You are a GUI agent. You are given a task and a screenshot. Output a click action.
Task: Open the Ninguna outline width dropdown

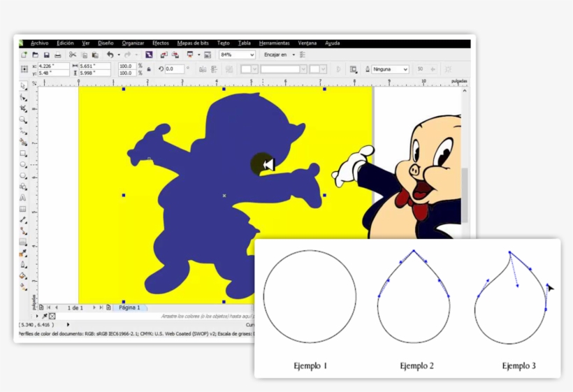pyautogui.click(x=405, y=69)
